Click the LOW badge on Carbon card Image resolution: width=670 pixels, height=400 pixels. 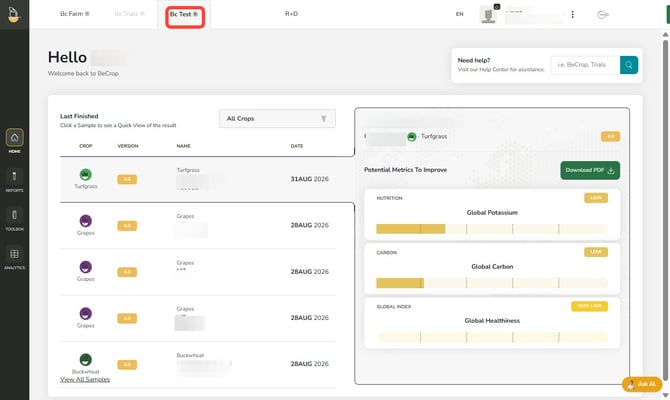click(x=596, y=252)
